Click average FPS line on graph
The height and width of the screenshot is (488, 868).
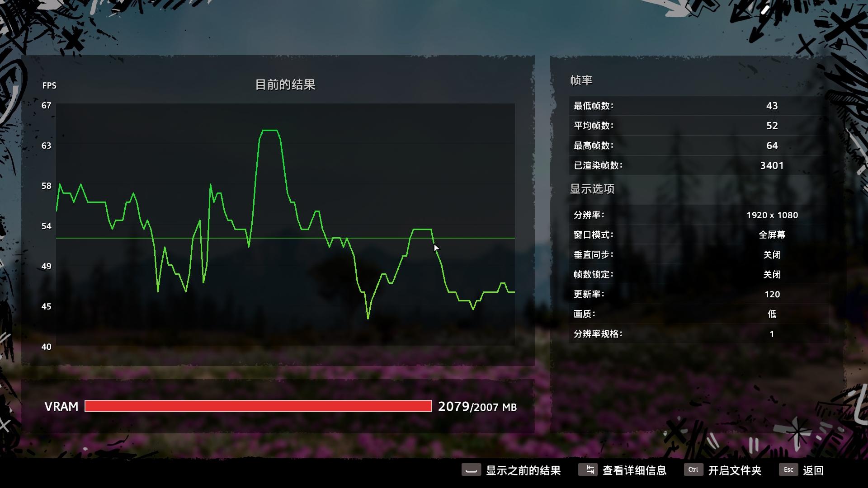click(286, 238)
